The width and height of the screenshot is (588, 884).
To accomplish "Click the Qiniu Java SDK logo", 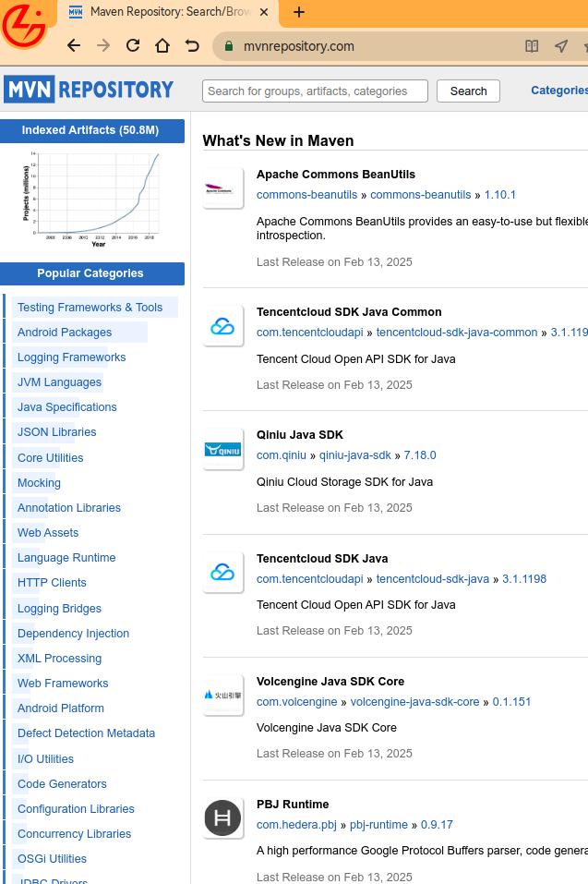I will pyautogui.click(x=222, y=450).
